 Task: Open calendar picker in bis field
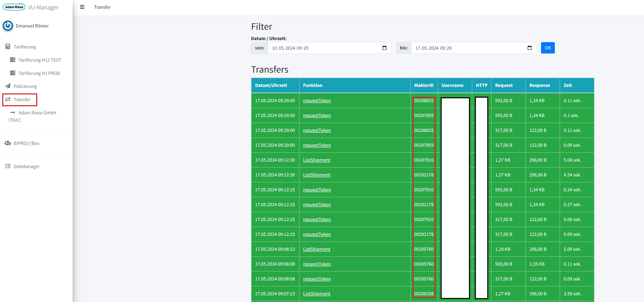pos(529,48)
